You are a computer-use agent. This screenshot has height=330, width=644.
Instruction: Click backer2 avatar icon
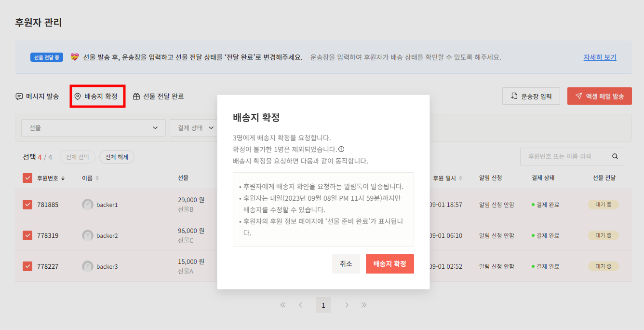coord(88,235)
